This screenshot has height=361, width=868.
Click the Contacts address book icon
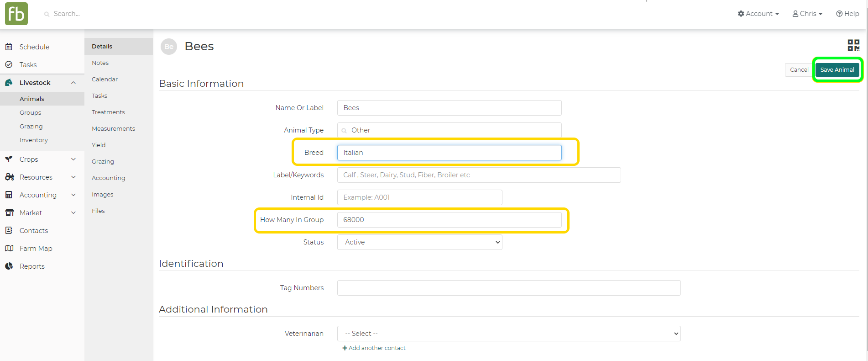pos(9,230)
